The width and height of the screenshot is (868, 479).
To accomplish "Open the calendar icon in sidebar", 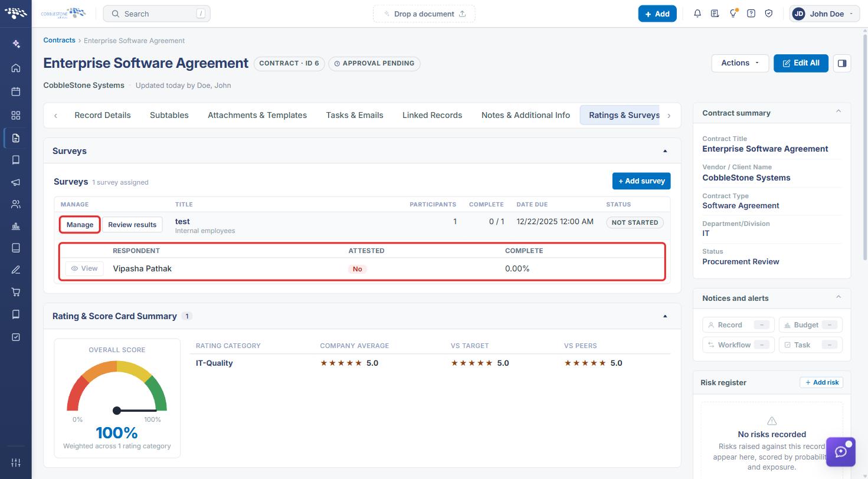I will (16, 91).
